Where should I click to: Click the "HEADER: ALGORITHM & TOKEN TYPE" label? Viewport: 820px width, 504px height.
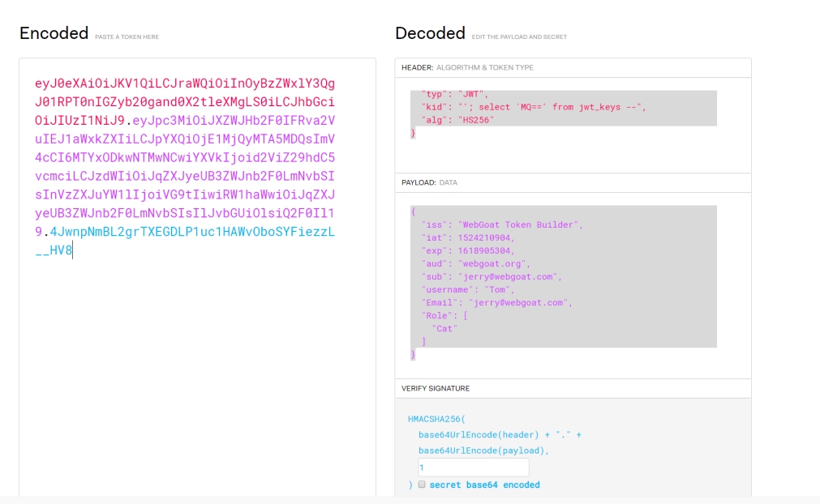[x=467, y=67]
